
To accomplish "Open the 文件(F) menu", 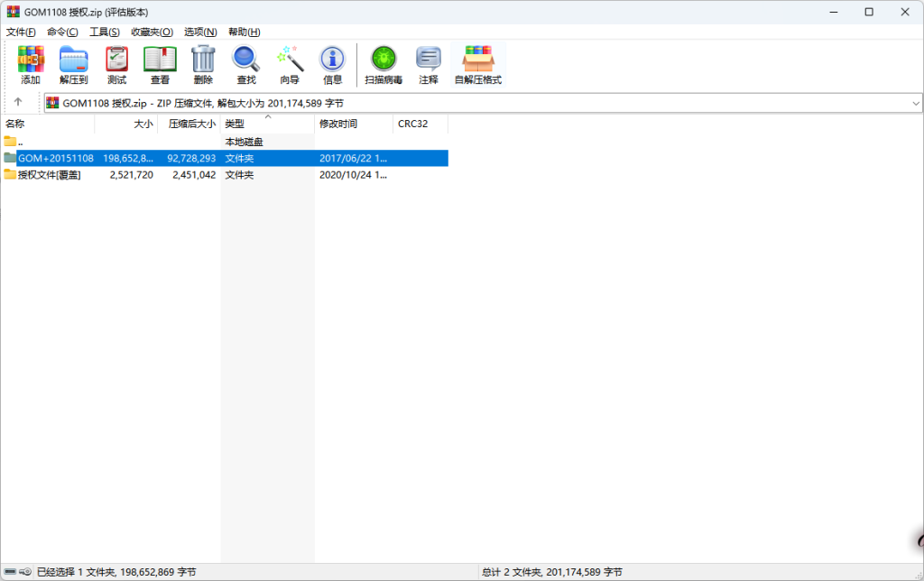I will click(x=21, y=32).
